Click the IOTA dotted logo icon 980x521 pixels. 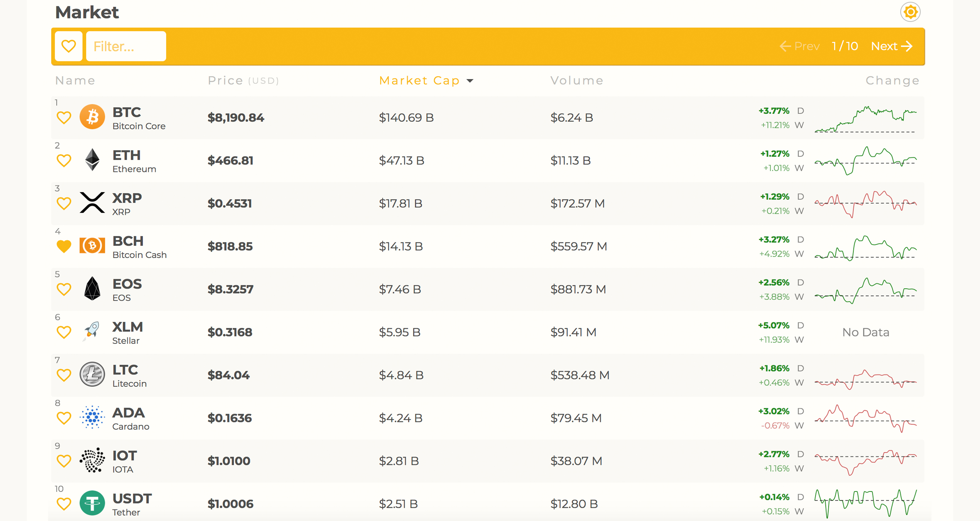92,460
